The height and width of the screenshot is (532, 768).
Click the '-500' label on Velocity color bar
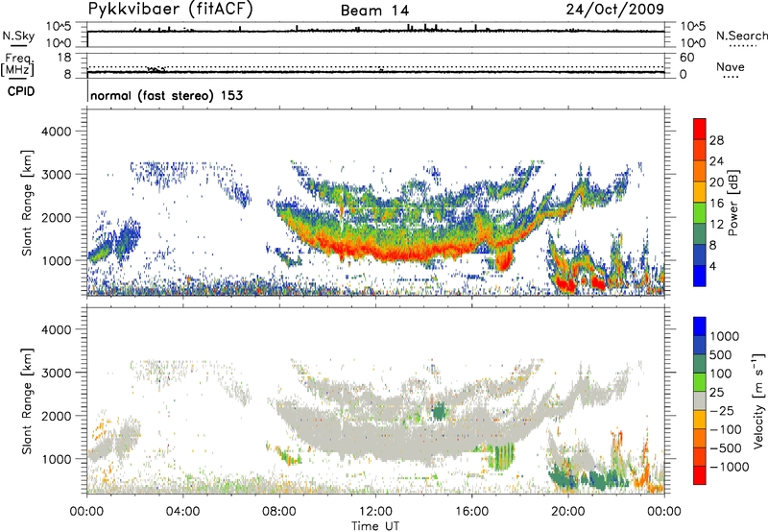pyautogui.click(x=726, y=448)
